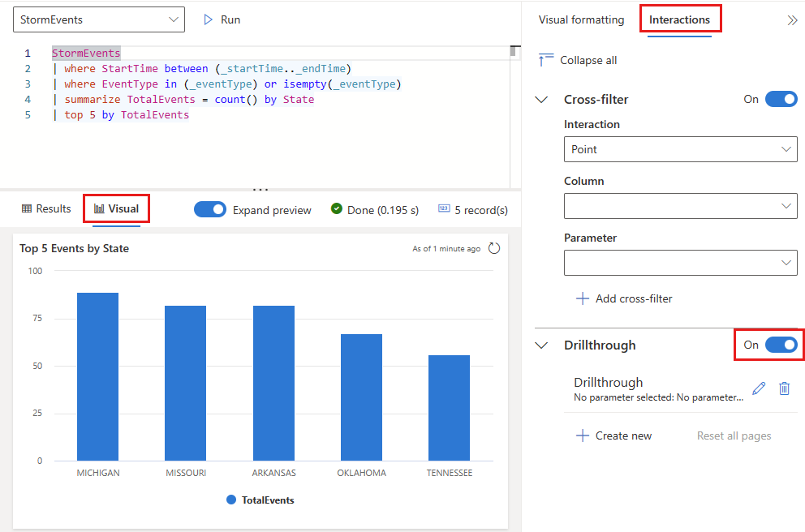Turn off the Cross-filter toggle
This screenshot has height=532, width=805.
(x=781, y=99)
